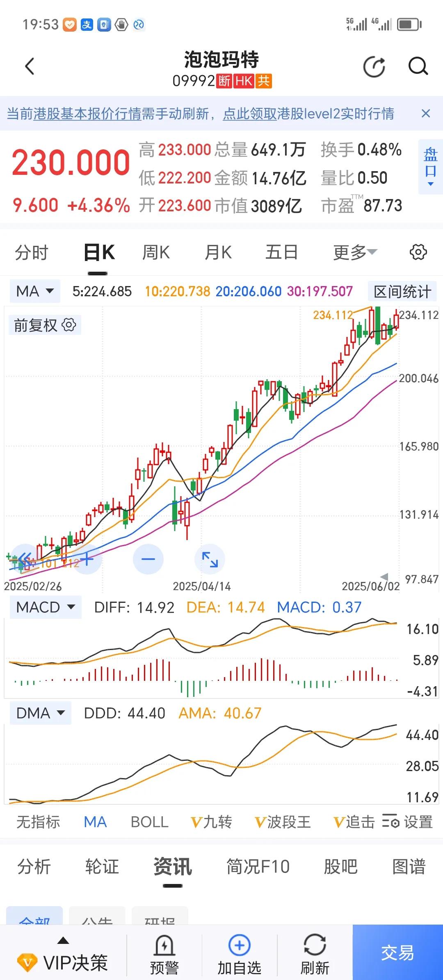The width and height of the screenshot is (443, 980).
Task: Switch to 分析 section tab
Action: point(34,867)
